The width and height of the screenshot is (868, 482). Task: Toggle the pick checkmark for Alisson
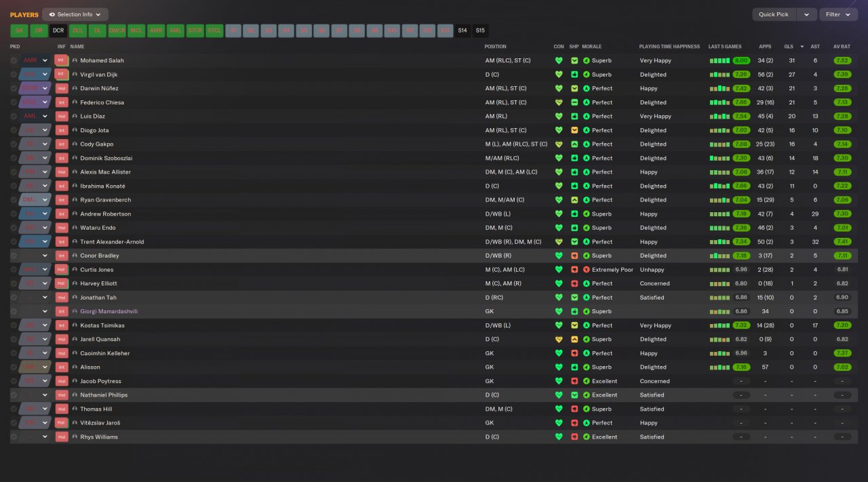(14, 367)
